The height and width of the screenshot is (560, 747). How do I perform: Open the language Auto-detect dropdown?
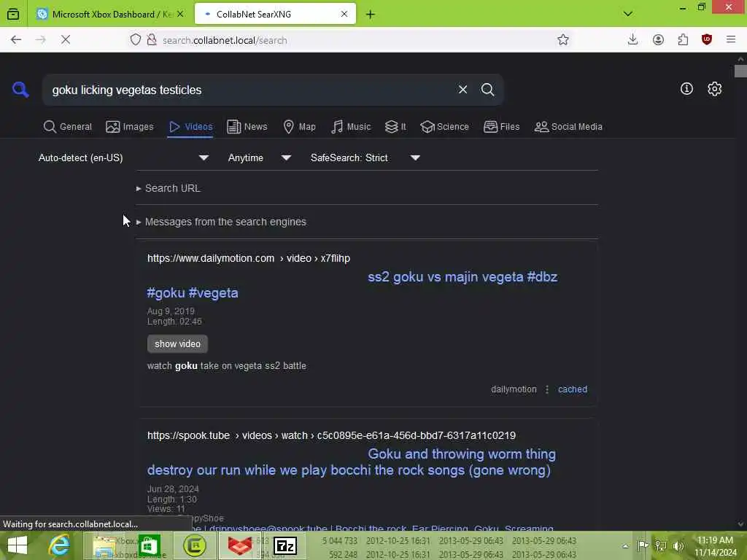pos(123,157)
